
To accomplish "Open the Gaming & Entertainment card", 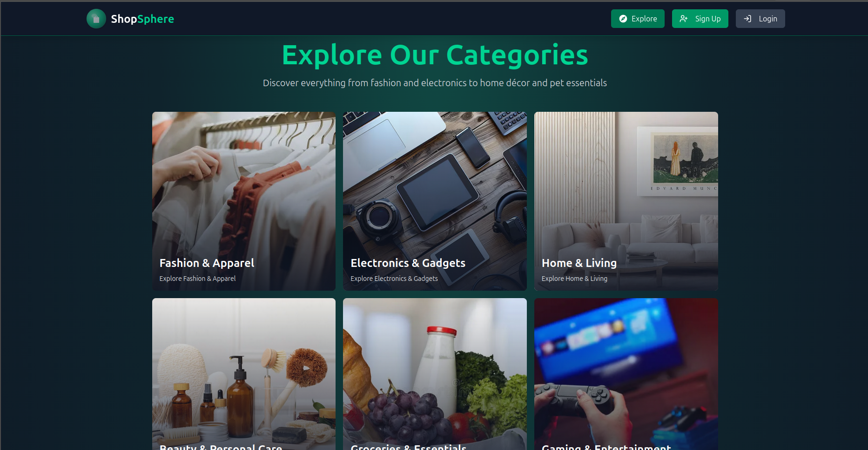I will 626,374.
